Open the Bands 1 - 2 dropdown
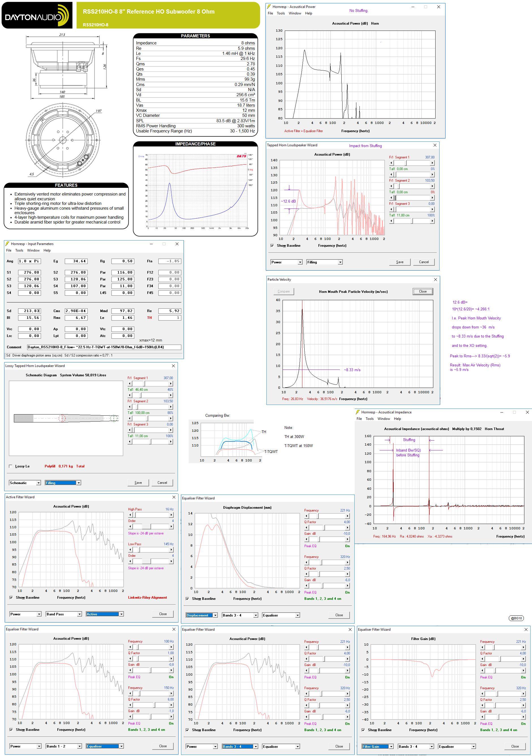This screenshot has height=756, width=532. tap(64, 746)
